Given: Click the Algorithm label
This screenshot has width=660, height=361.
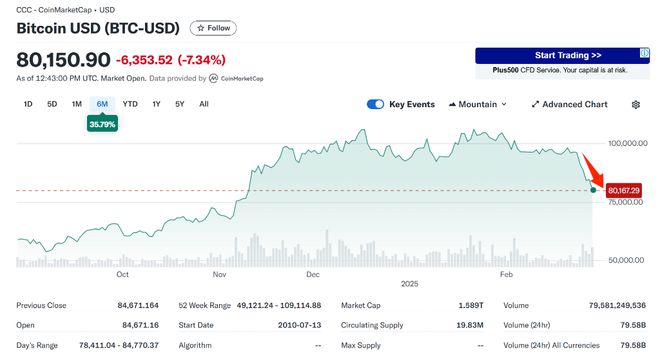Looking at the screenshot, I should pos(195,345).
